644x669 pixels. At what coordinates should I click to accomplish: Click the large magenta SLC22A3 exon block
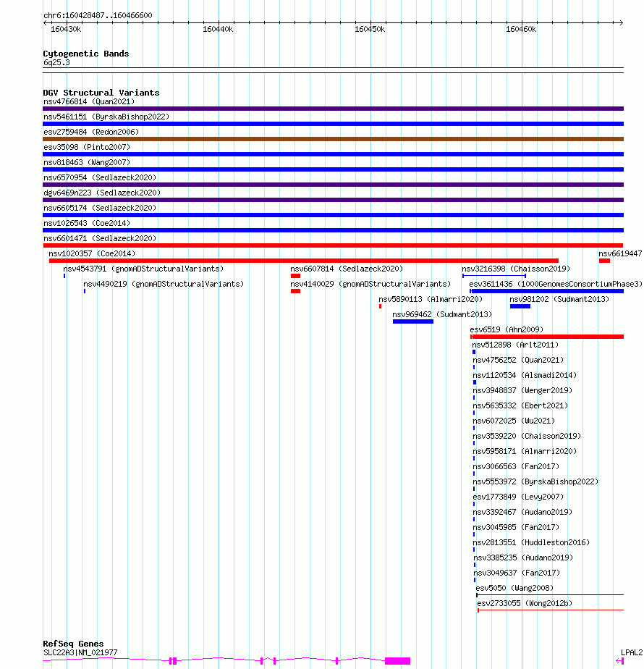(397, 661)
